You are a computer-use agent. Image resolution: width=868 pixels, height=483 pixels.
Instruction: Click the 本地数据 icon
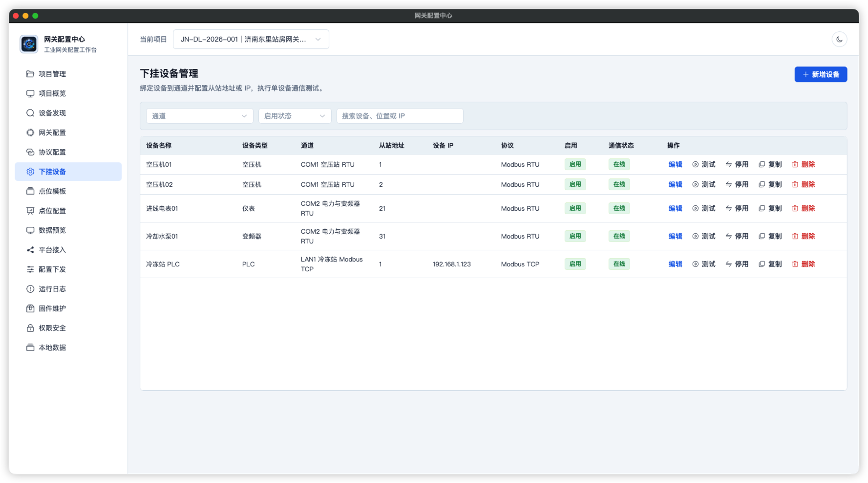click(x=30, y=348)
